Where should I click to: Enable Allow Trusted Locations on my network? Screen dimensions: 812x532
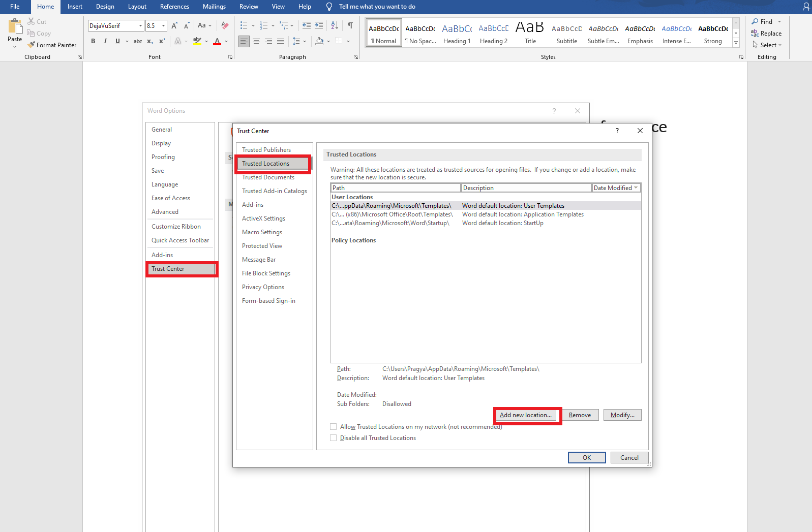point(334,427)
